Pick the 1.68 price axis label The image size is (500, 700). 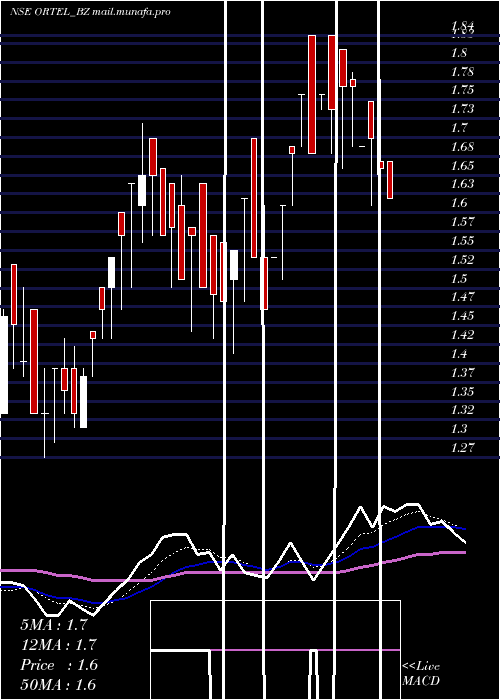click(462, 147)
